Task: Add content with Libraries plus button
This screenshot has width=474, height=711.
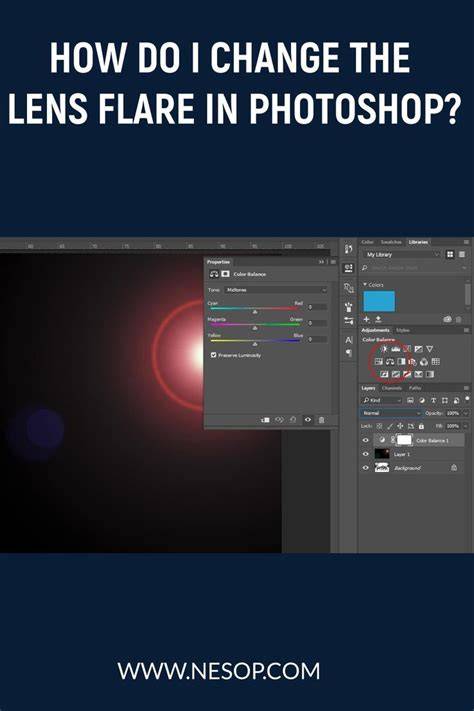Action: [x=366, y=319]
